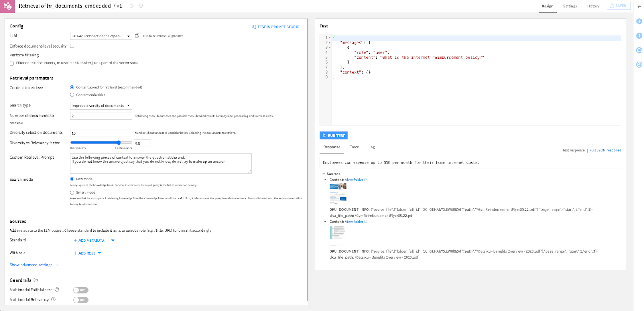Image resolution: width=644 pixels, height=311 pixels.
Task: Click the copy icon next to the LLM dropdown
Action: (137, 36)
